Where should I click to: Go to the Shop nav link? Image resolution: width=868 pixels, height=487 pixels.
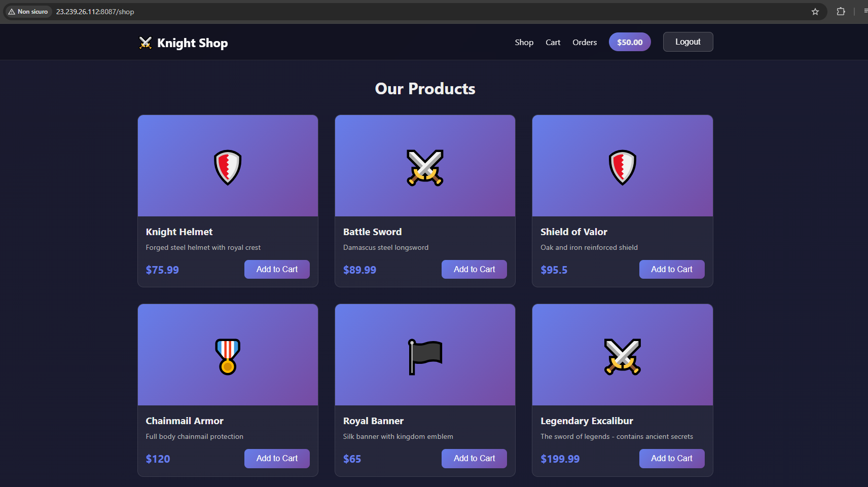(x=524, y=43)
